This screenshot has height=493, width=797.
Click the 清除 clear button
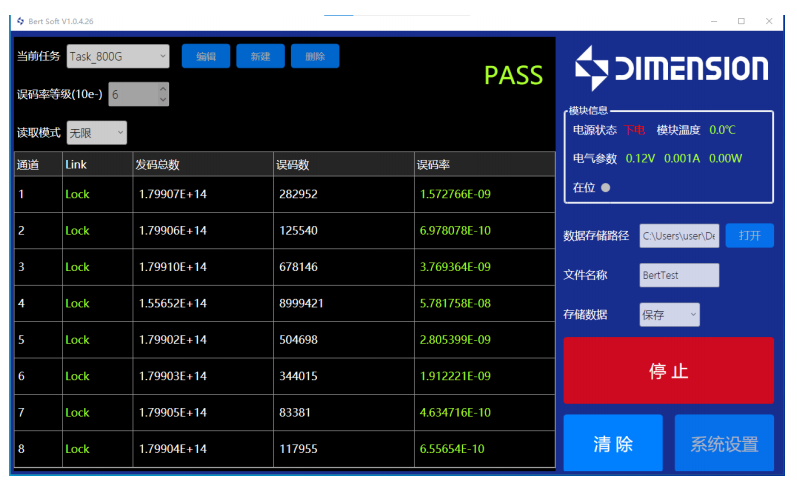[612, 444]
